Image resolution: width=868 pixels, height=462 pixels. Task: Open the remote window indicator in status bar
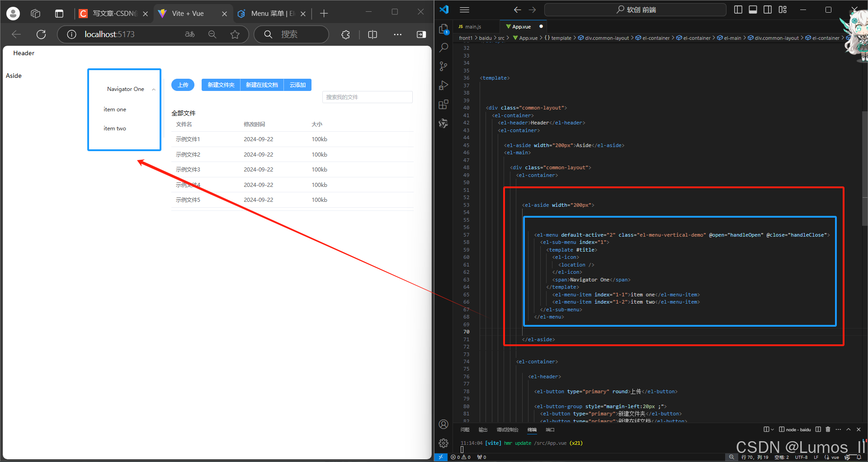[x=441, y=457]
